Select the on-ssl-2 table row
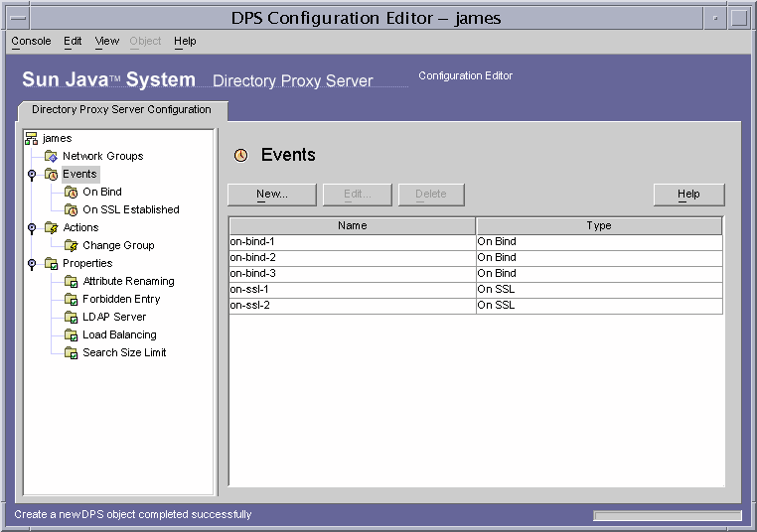The width and height of the screenshot is (757, 532). click(476, 306)
